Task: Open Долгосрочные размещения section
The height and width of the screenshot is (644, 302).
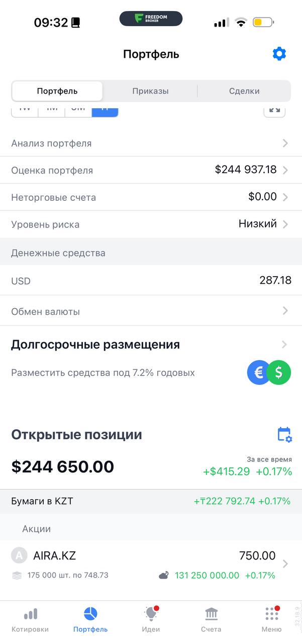Action: 151,345
